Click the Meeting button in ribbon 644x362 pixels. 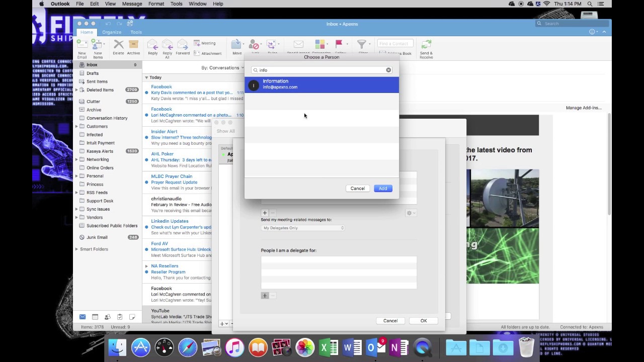point(205,43)
